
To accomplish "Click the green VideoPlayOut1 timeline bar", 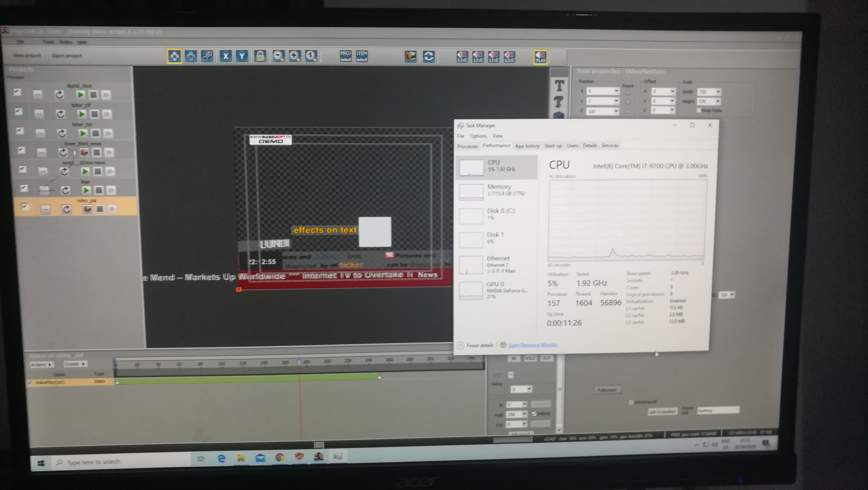I will point(248,379).
